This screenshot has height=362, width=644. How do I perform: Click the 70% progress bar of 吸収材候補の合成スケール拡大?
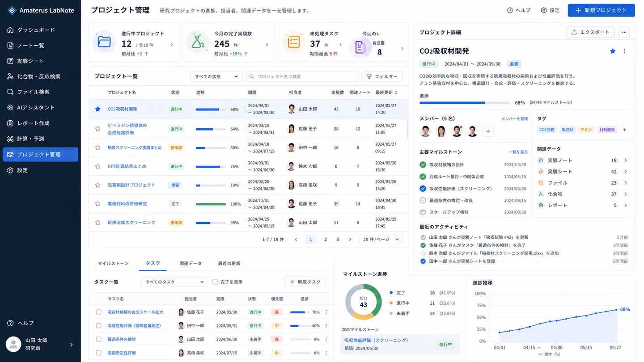tap(300, 312)
